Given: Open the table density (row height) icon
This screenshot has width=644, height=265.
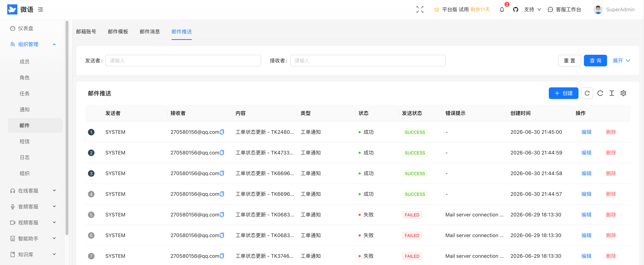Looking at the screenshot, I should coord(612,93).
